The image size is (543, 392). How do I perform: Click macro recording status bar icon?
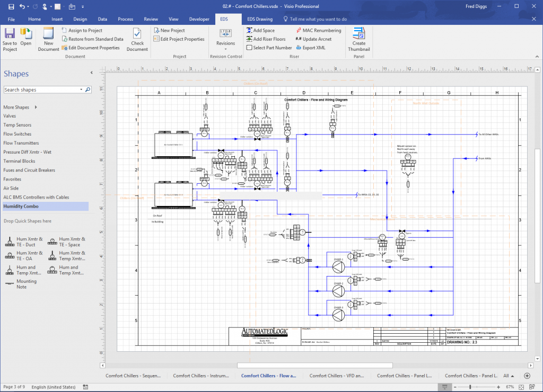click(85, 387)
